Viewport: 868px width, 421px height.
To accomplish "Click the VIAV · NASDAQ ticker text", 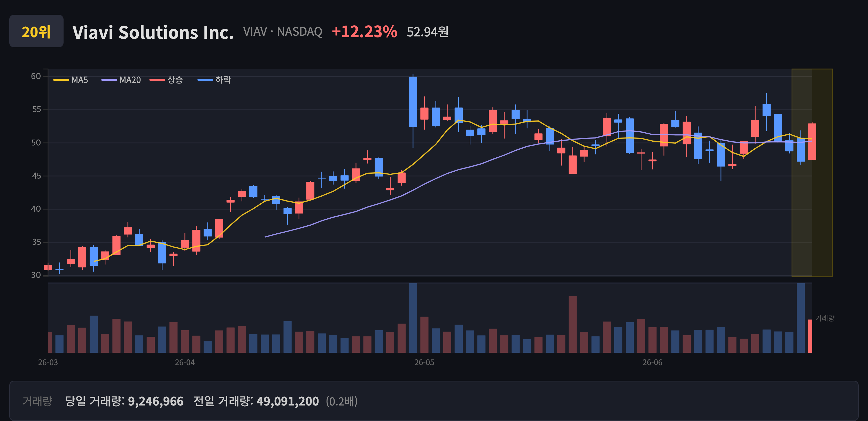I will (x=283, y=32).
